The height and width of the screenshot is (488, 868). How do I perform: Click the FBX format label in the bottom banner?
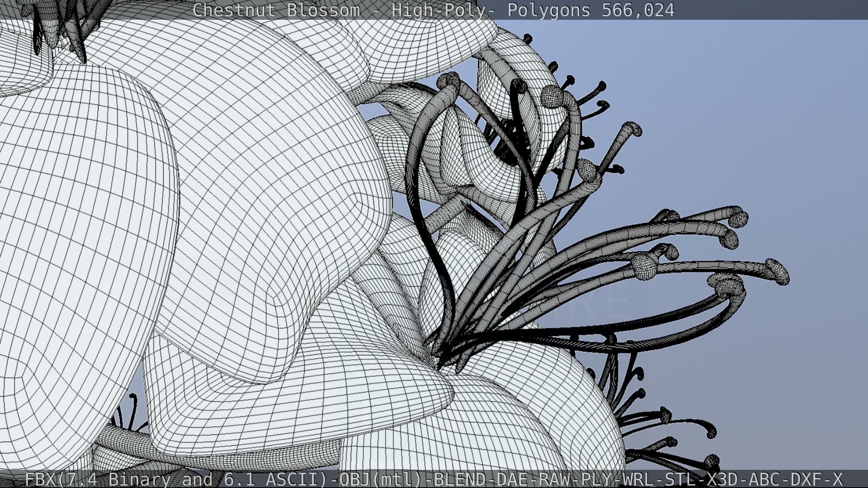click(x=40, y=480)
